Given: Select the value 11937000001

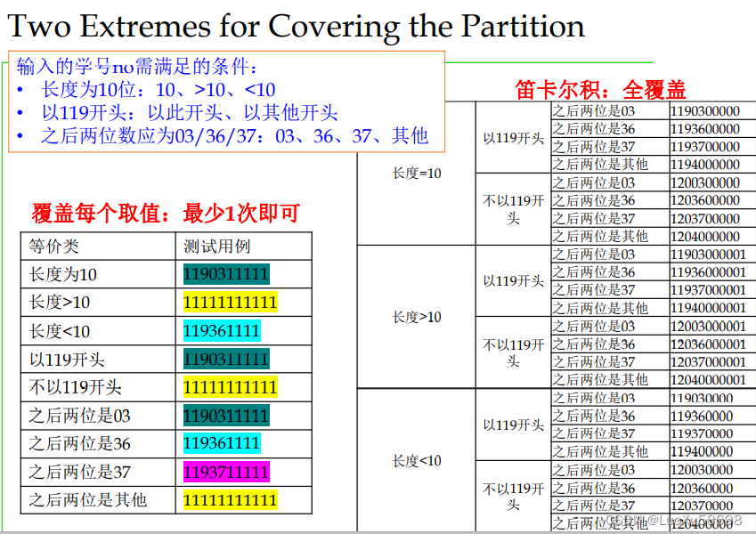Looking at the screenshot, I should (x=708, y=289).
